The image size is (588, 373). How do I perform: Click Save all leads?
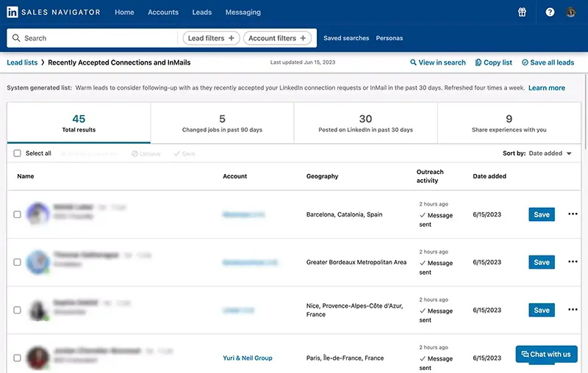click(x=548, y=62)
